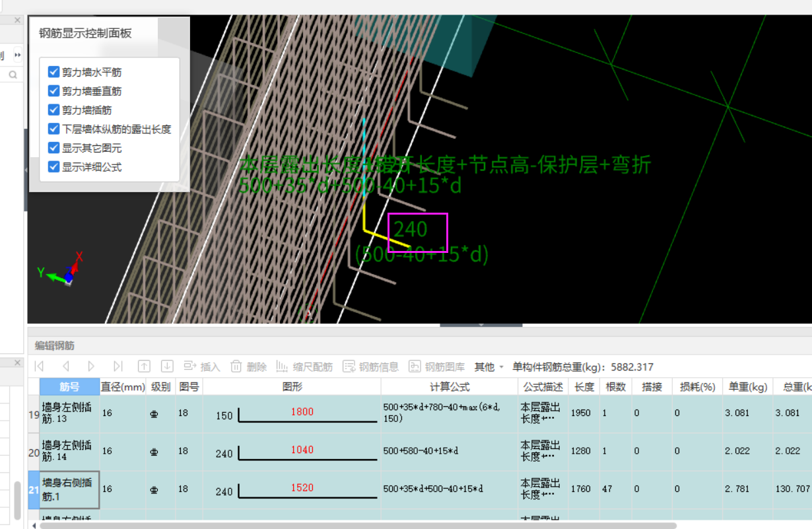The width and height of the screenshot is (812, 529).
Task: Click 删除 to delete rebar row
Action: (249, 367)
